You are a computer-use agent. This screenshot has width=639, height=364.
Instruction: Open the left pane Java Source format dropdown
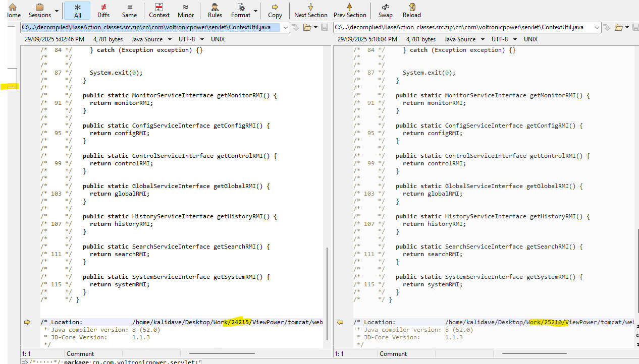pyautogui.click(x=151, y=39)
